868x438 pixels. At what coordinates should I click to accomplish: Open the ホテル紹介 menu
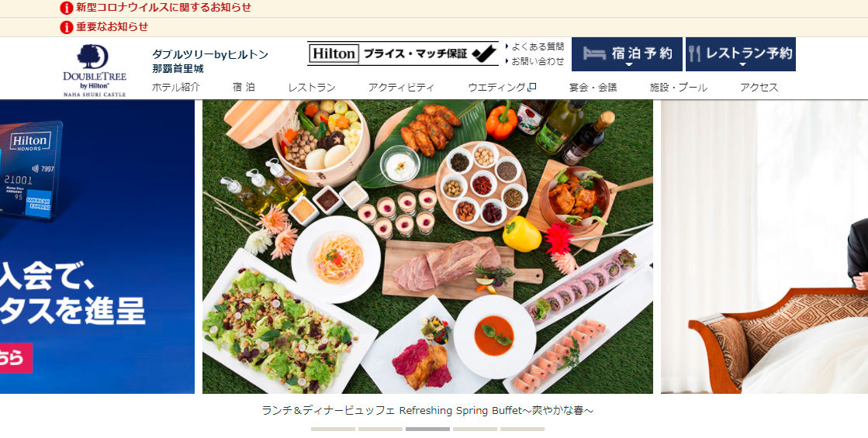click(x=175, y=88)
